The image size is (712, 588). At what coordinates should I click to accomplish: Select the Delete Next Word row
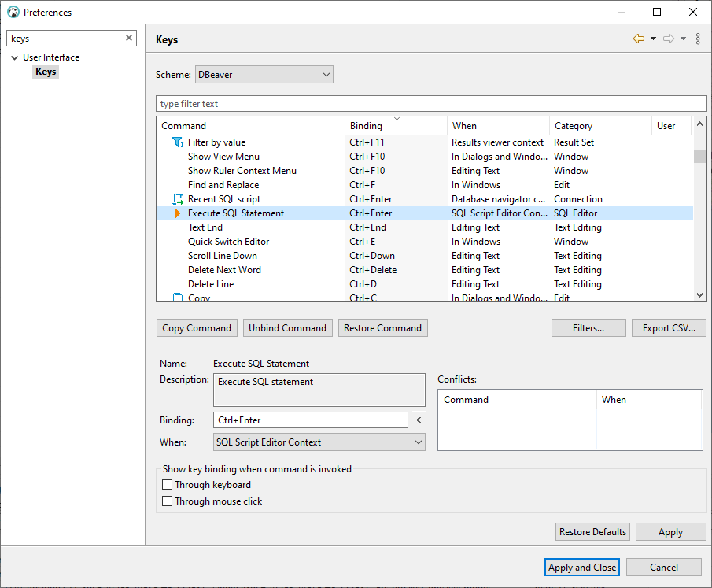425,270
